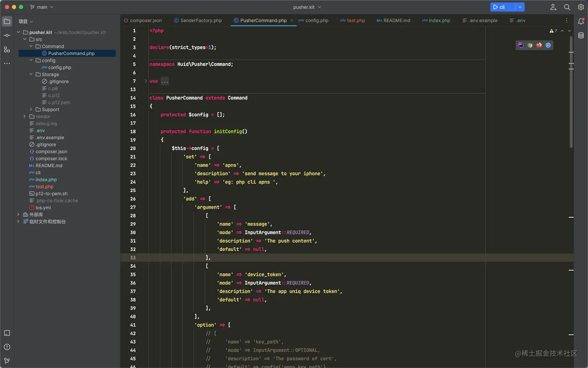The image size is (588, 368).
Task: Open ios.yml in project tree
Action: pyautogui.click(x=40, y=208)
